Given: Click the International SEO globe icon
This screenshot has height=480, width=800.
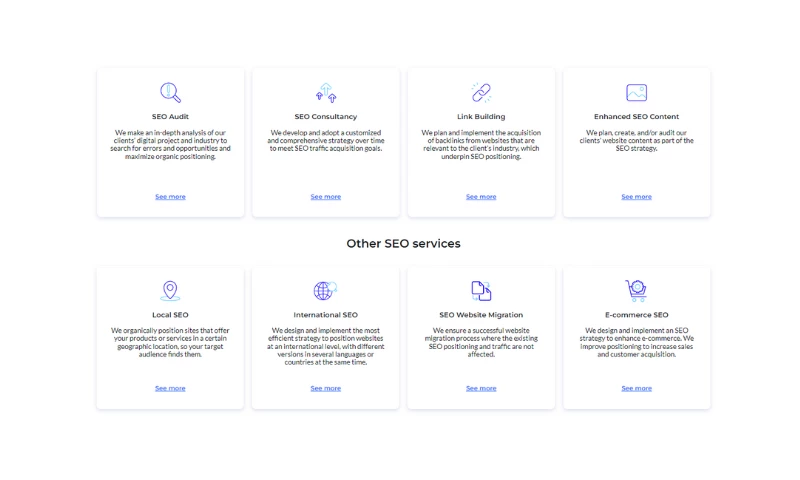Looking at the screenshot, I should pos(325,291).
